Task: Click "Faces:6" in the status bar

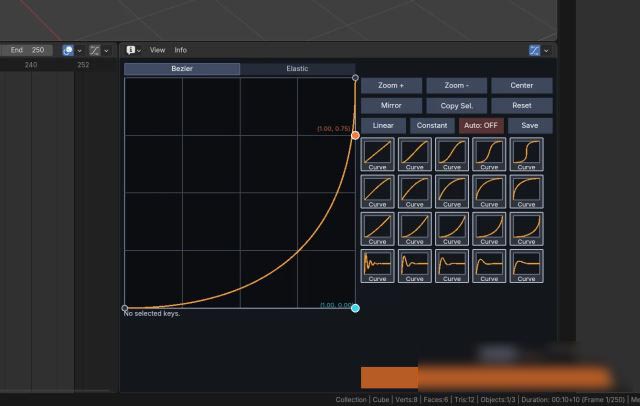Action: 436,399
